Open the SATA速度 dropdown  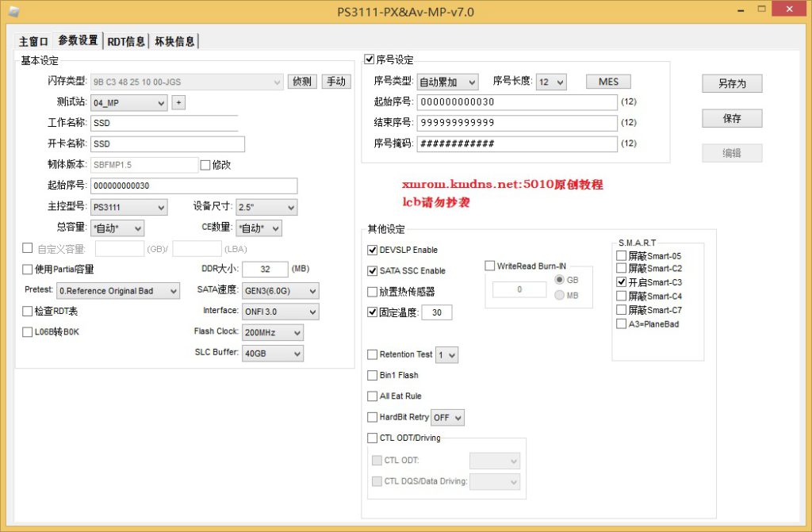[x=280, y=291]
